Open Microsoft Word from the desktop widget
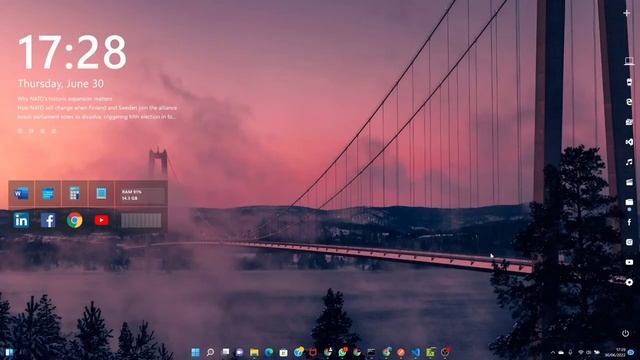The image size is (640, 360). (x=21, y=193)
